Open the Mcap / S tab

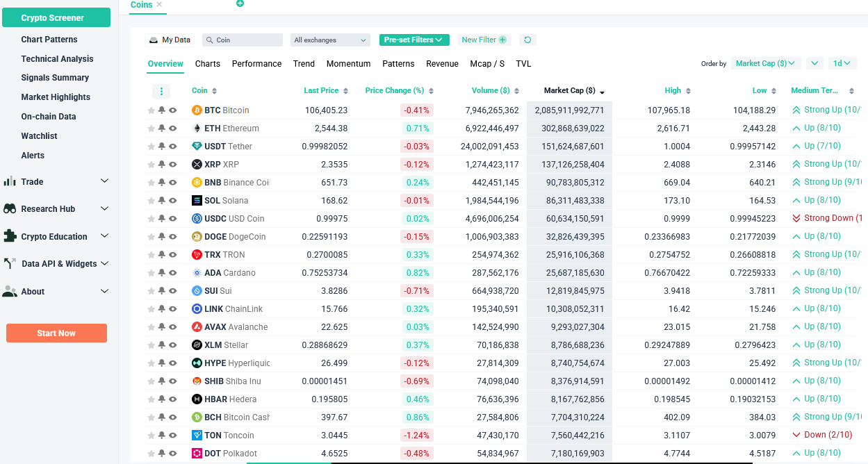(487, 64)
